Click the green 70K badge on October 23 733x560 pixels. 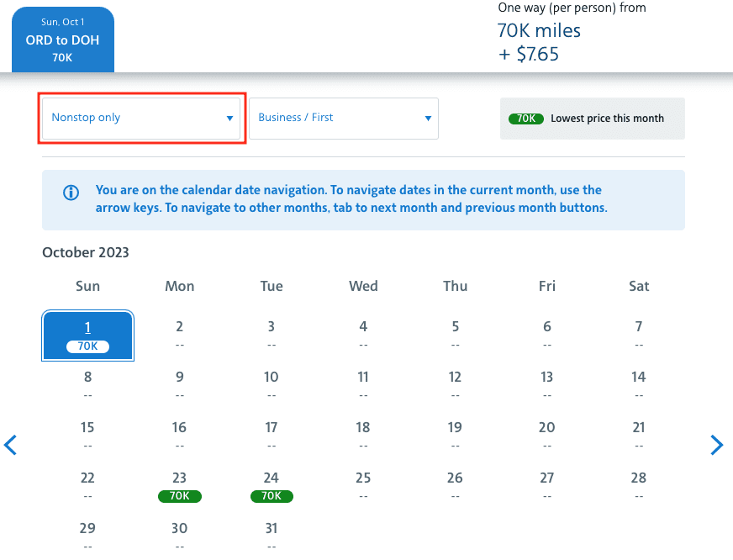tap(179, 496)
